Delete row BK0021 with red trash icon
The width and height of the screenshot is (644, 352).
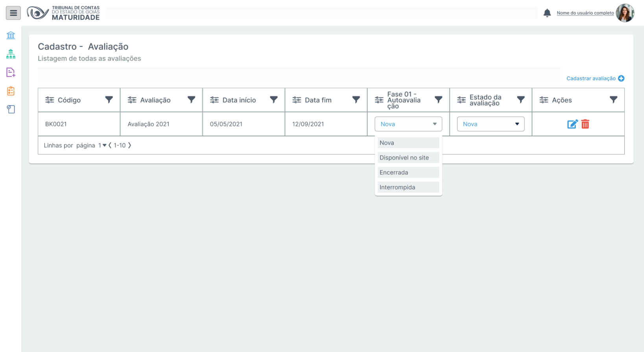click(x=585, y=124)
